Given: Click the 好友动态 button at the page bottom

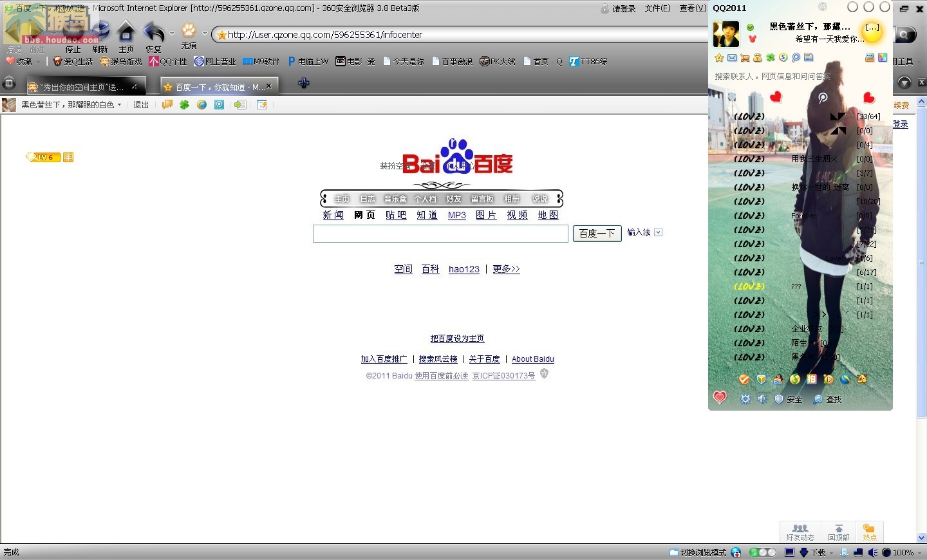Looking at the screenshot, I should (x=800, y=532).
